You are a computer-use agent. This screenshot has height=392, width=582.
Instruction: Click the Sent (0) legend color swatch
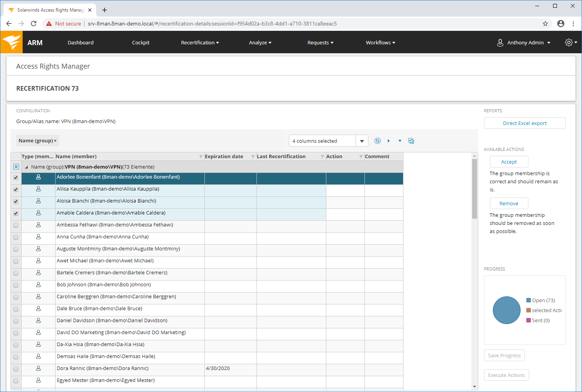coord(528,320)
